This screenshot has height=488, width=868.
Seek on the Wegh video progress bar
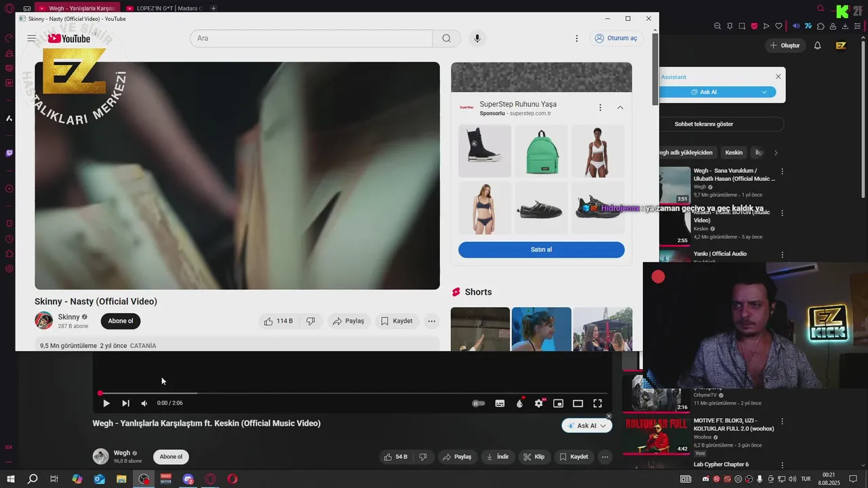[353, 393]
